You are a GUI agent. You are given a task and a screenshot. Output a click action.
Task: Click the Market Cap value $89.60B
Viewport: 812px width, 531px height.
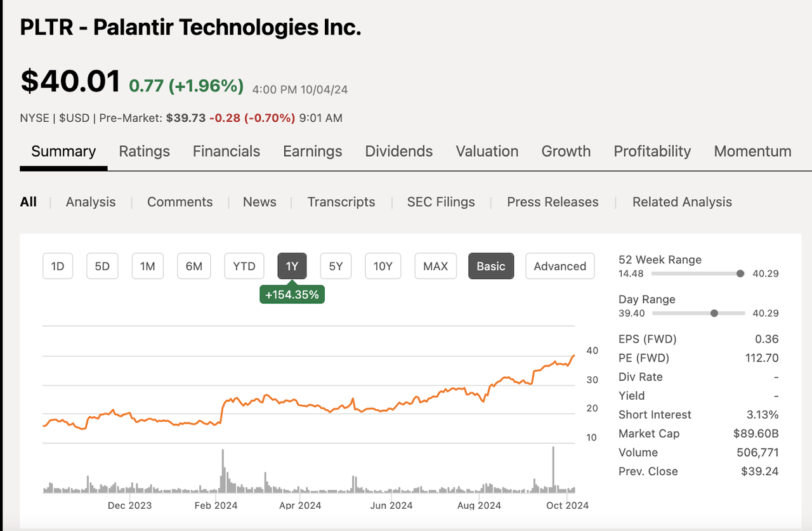coord(756,433)
